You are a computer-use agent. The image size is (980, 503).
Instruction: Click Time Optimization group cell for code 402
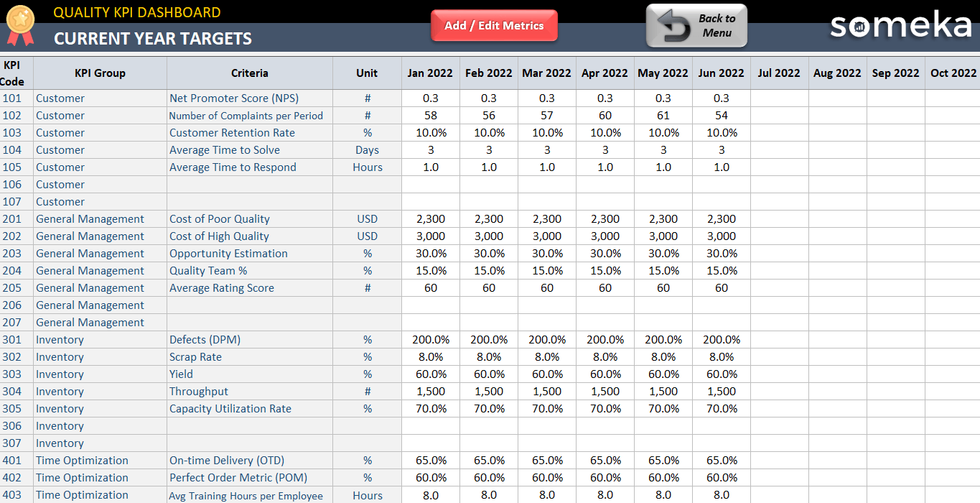tap(100, 478)
